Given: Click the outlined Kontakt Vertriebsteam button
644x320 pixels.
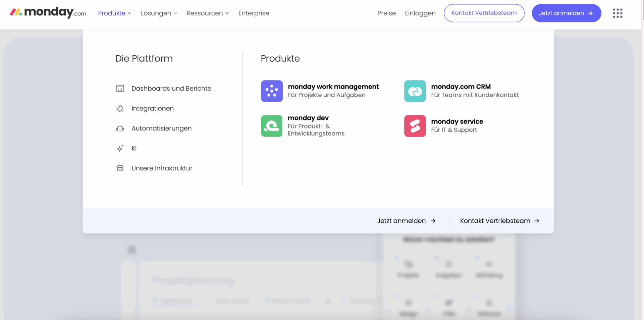Looking at the screenshot, I should pyautogui.click(x=484, y=13).
